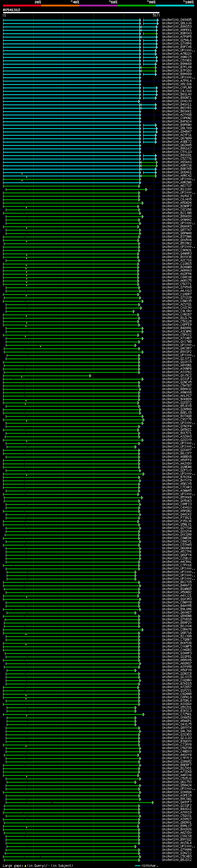The width and height of the screenshot is (197, 868).
Task: Click the UniRef100_A1HUC3 label
Action: (177, 196)
